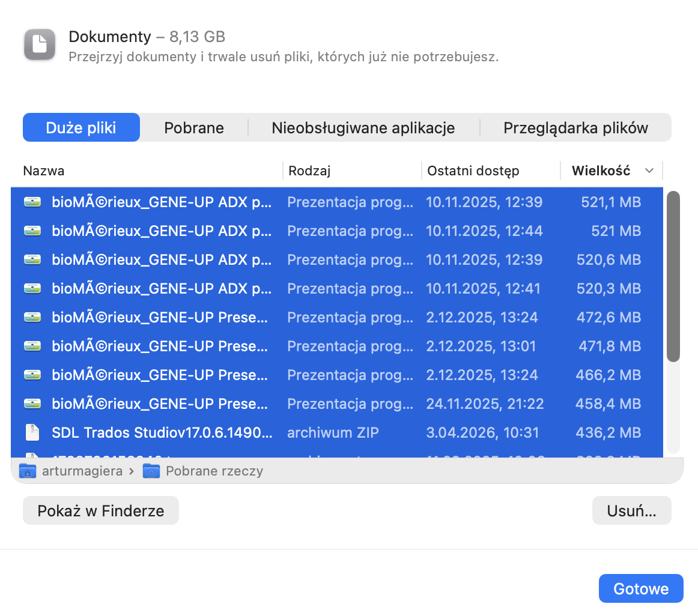Screen dimensions: 698x616
Task: Select Pobrane rzeczy in the path bar
Action: click(214, 471)
